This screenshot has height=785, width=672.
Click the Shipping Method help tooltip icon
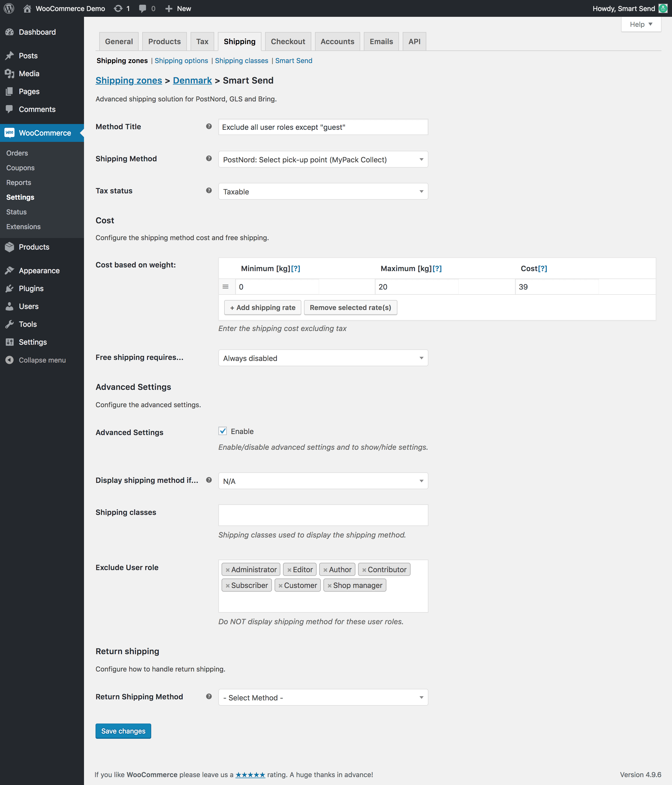209,158
